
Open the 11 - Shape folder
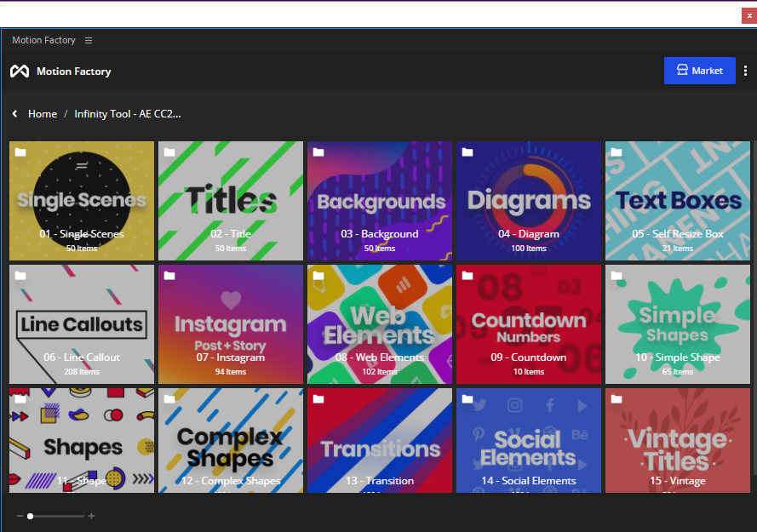(x=82, y=440)
